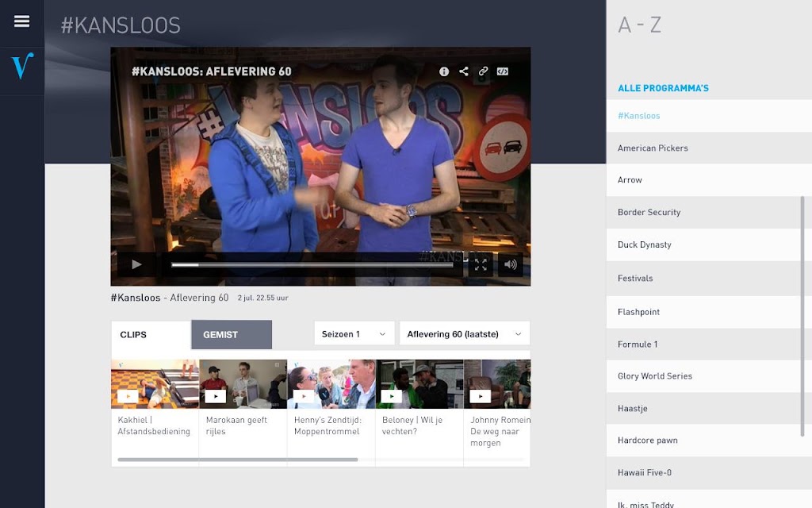Open Festivals programme

[709, 279]
